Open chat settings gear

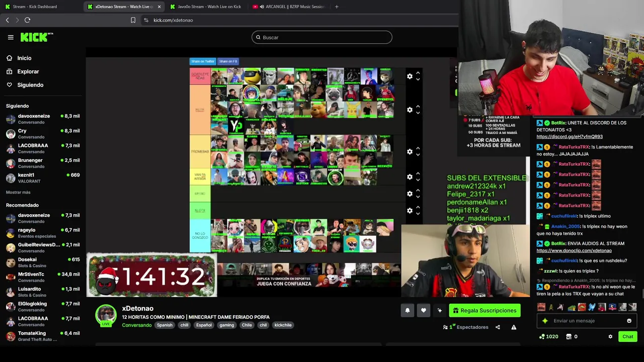(610, 337)
